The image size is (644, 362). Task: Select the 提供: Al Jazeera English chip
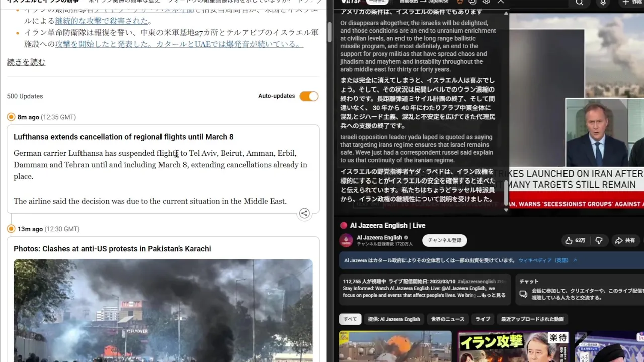394,319
